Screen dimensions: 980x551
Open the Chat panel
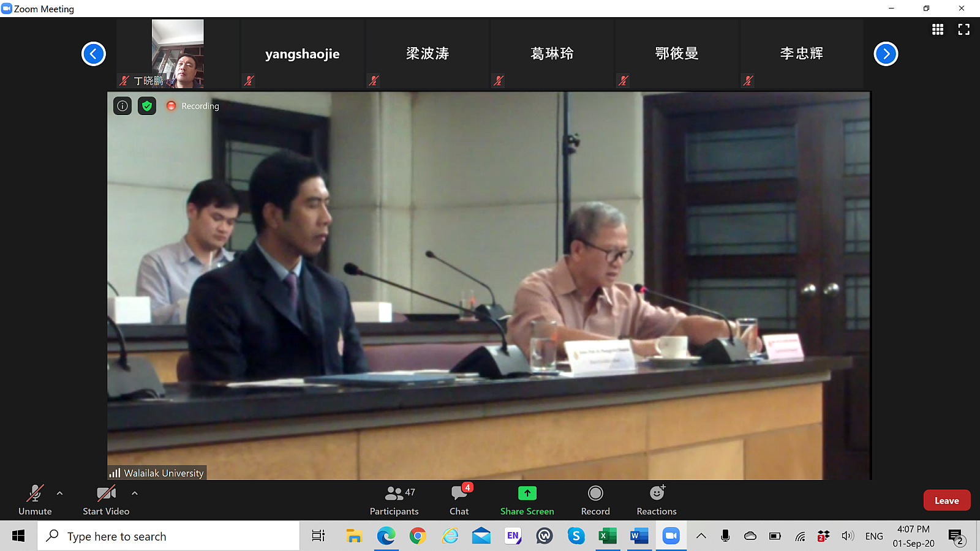pyautogui.click(x=459, y=500)
